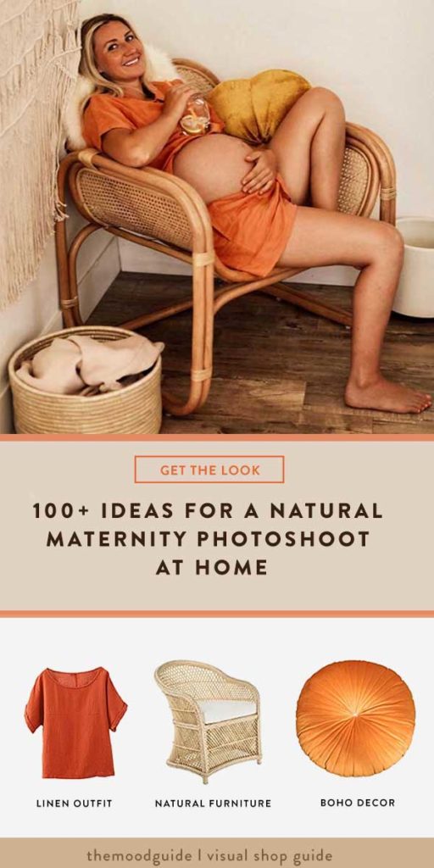Select the round orange velvet pillow image

(355, 718)
